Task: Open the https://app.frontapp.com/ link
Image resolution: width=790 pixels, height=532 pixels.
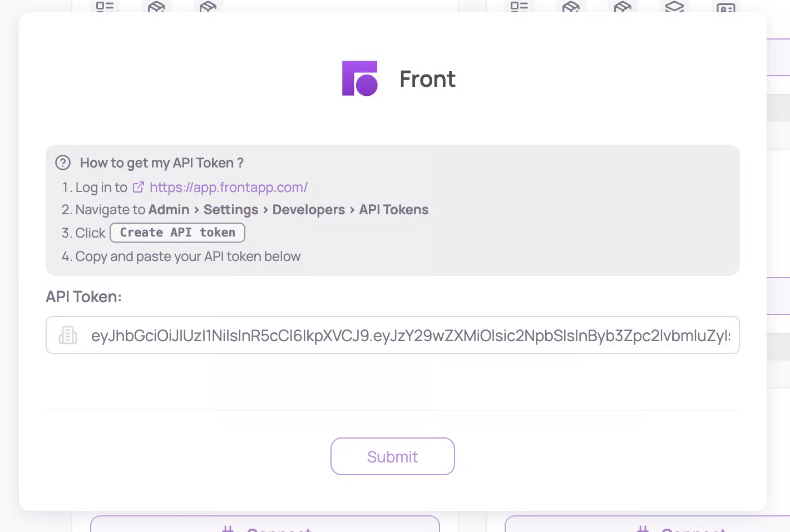Action: 228,188
